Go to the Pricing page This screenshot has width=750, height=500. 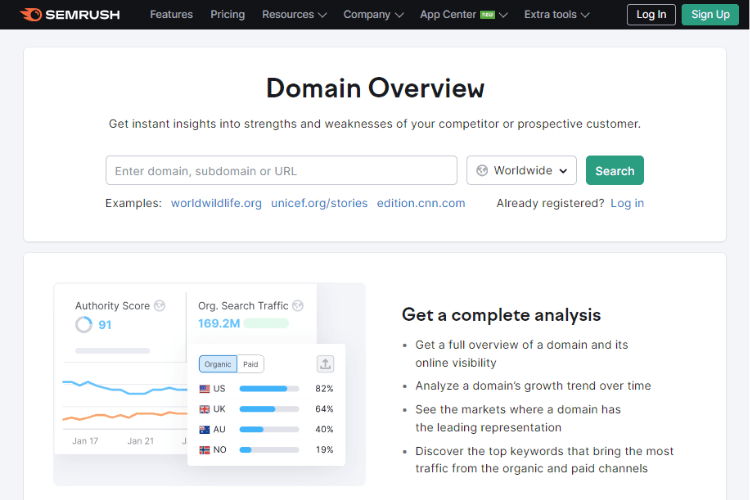[x=228, y=14]
